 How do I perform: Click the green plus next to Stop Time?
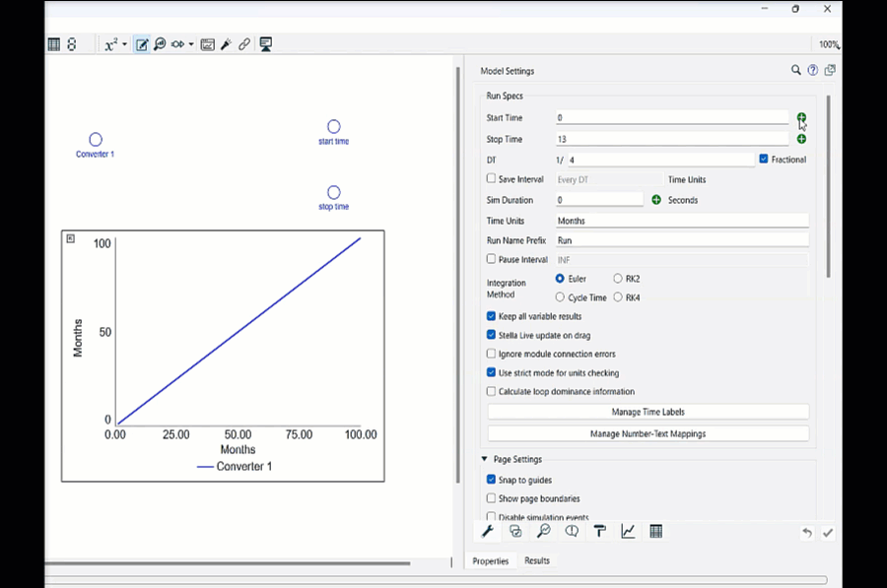click(x=801, y=139)
